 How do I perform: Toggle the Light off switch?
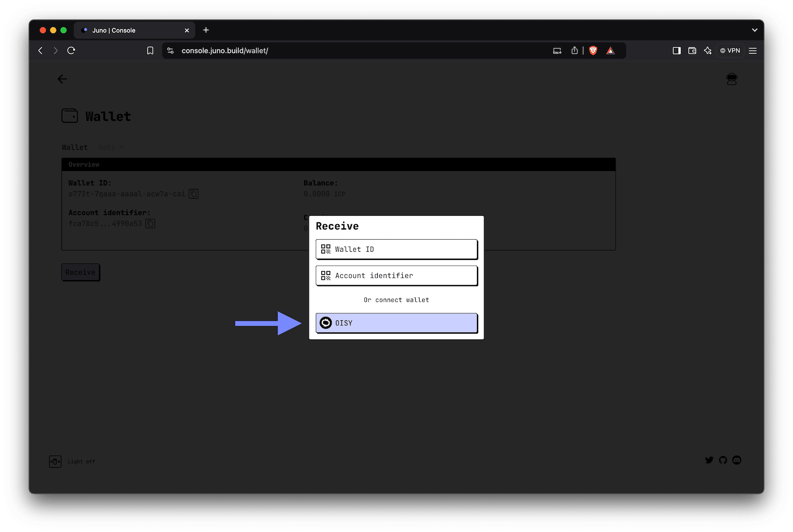[55, 461]
